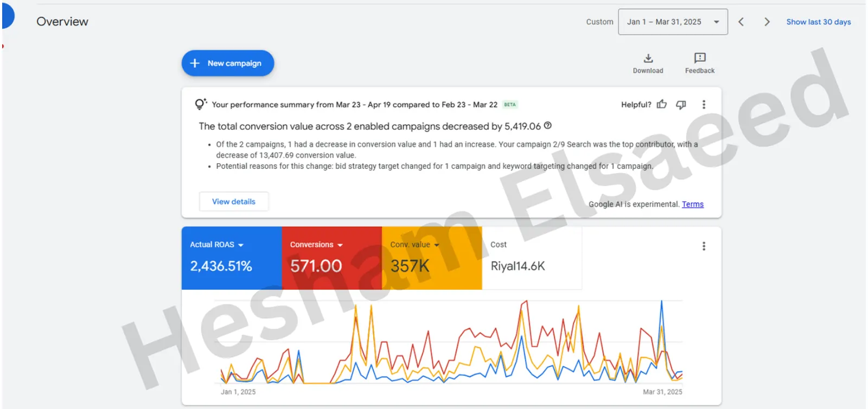
Task: Open metrics chart three-dot menu
Action: pyautogui.click(x=704, y=246)
